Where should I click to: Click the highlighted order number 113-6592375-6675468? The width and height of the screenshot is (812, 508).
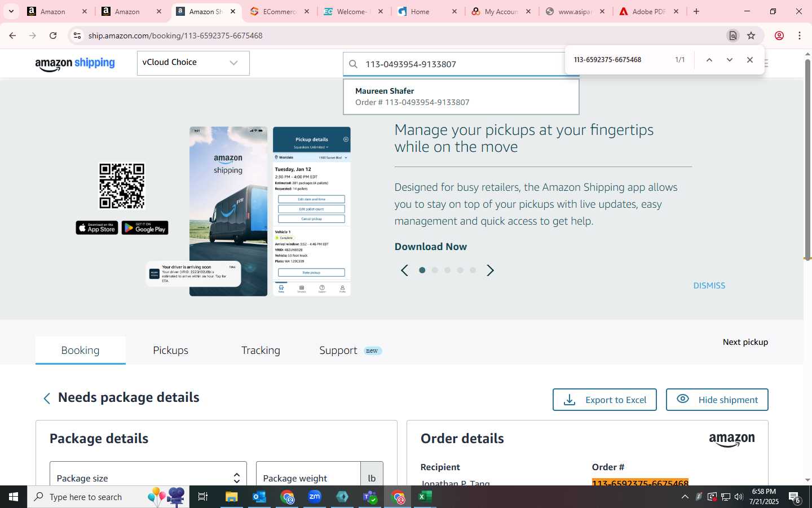coord(640,483)
